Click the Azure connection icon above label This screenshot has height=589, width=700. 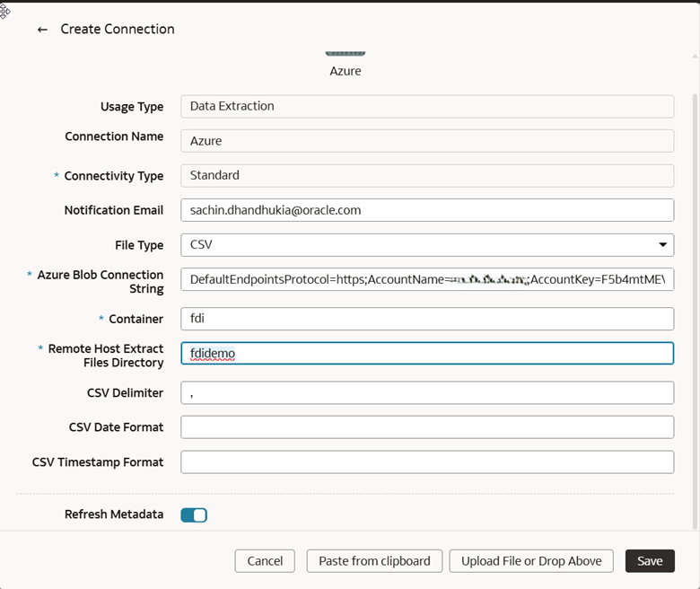pyautogui.click(x=346, y=54)
